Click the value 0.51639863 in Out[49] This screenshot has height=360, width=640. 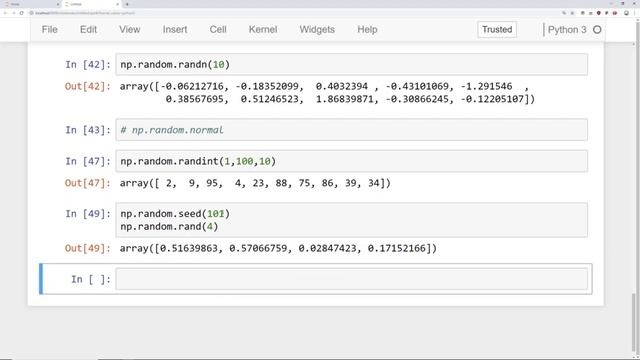(189, 248)
